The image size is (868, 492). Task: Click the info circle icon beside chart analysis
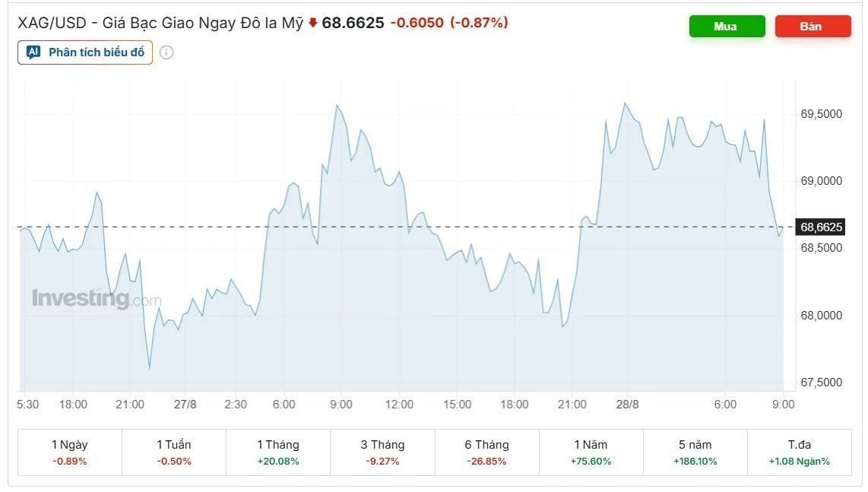pyautogui.click(x=166, y=52)
